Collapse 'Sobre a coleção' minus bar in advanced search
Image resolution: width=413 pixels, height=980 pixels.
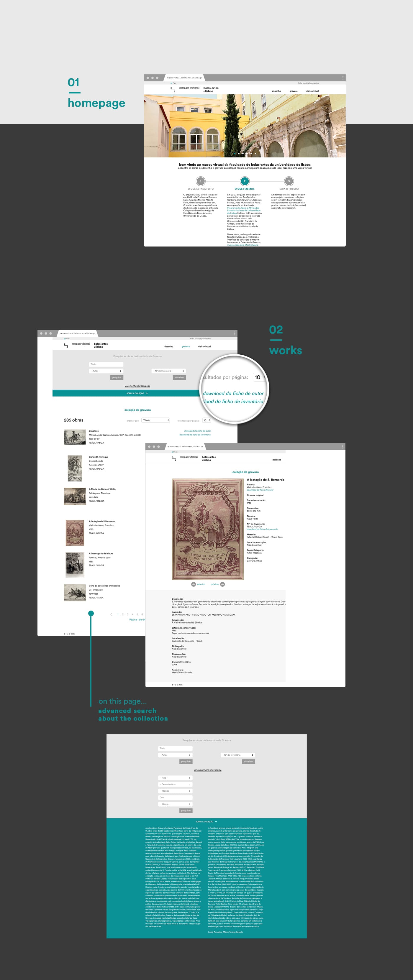206,821
